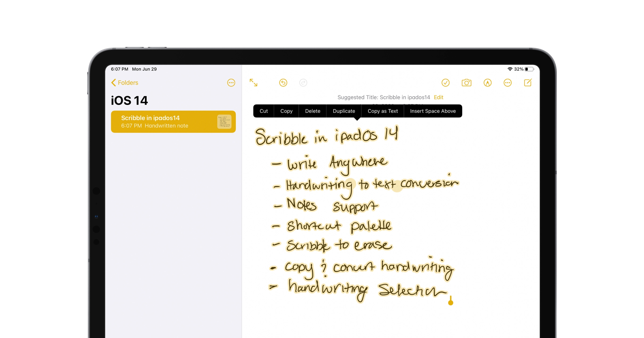Screen dimensions: 644x338
Task: Tap the yellow selection handle at end of handwriting
Action: point(451,301)
